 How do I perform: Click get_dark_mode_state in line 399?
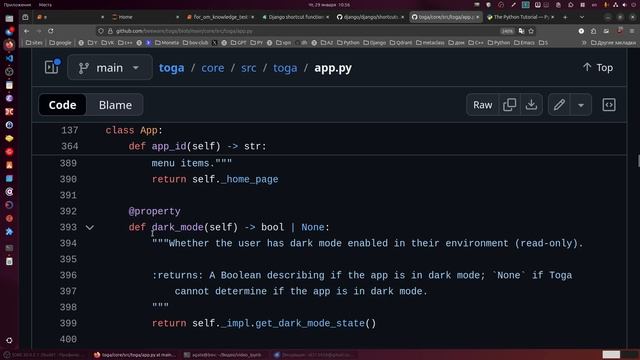pos(310,323)
